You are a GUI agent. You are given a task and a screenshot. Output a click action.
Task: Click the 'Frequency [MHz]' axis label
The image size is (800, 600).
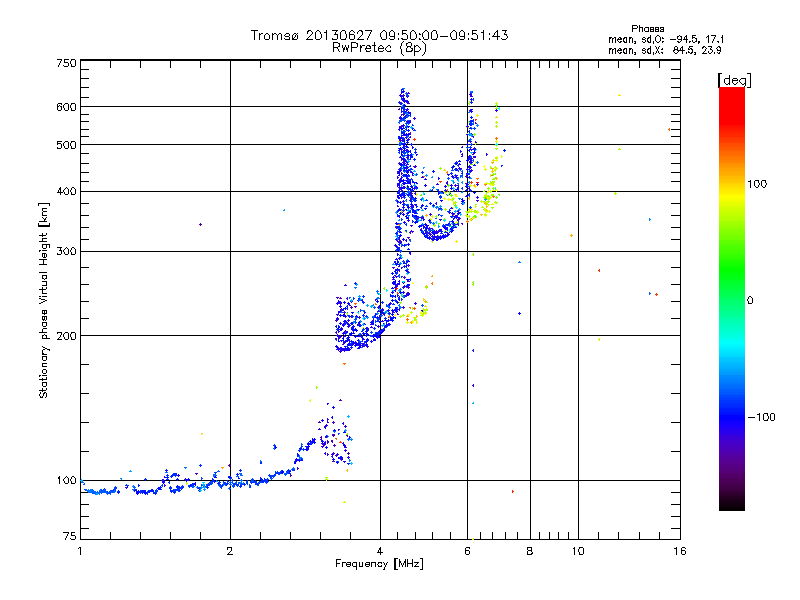point(379,564)
